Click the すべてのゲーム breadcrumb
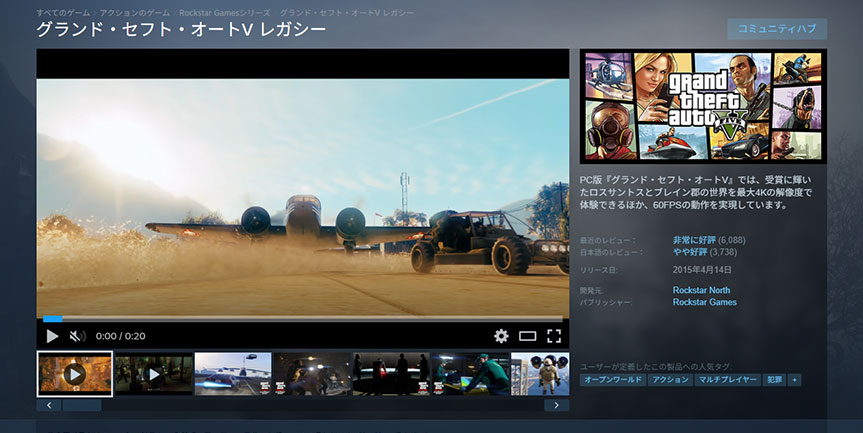 pos(63,13)
